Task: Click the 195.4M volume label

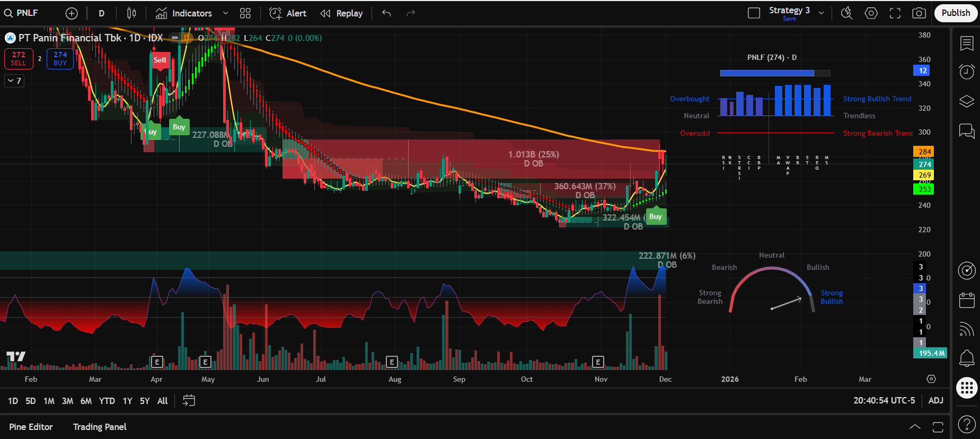Action: pyautogui.click(x=930, y=353)
